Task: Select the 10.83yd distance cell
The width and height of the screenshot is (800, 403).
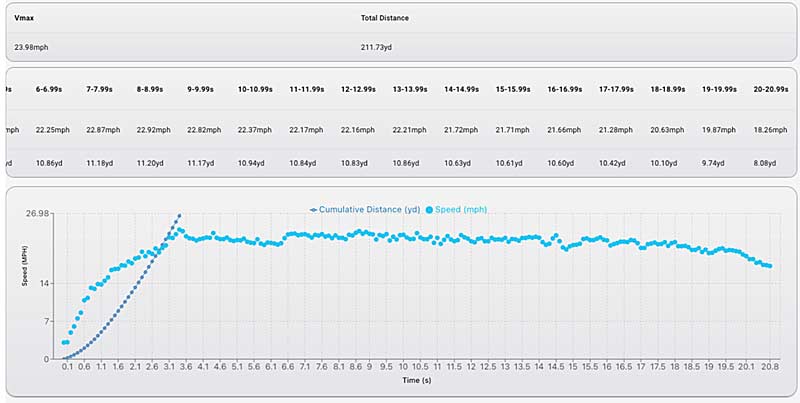Action: pos(354,163)
